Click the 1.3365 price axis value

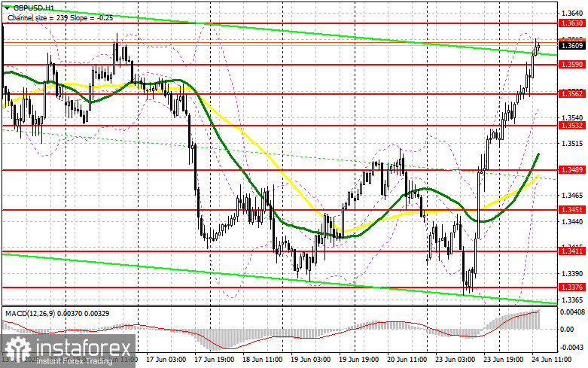coord(572,300)
